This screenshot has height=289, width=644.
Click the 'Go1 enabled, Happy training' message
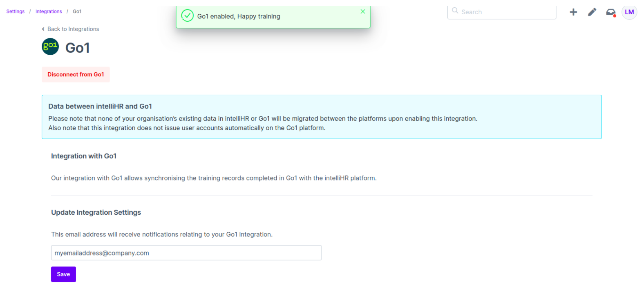click(x=239, y=16)
